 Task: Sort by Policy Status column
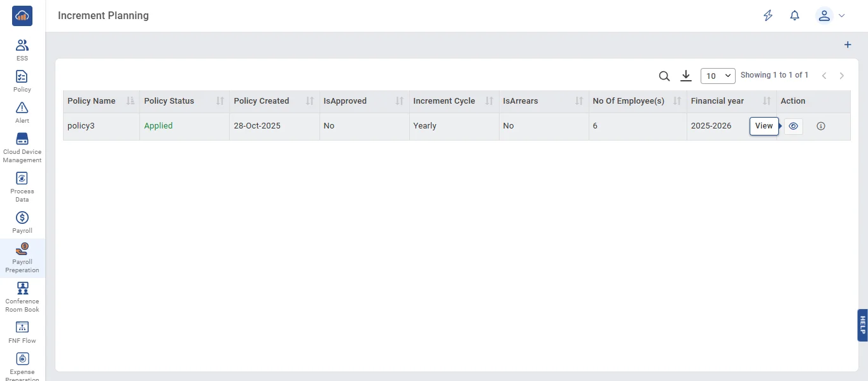pyautogui.click(x=220, y=101)
